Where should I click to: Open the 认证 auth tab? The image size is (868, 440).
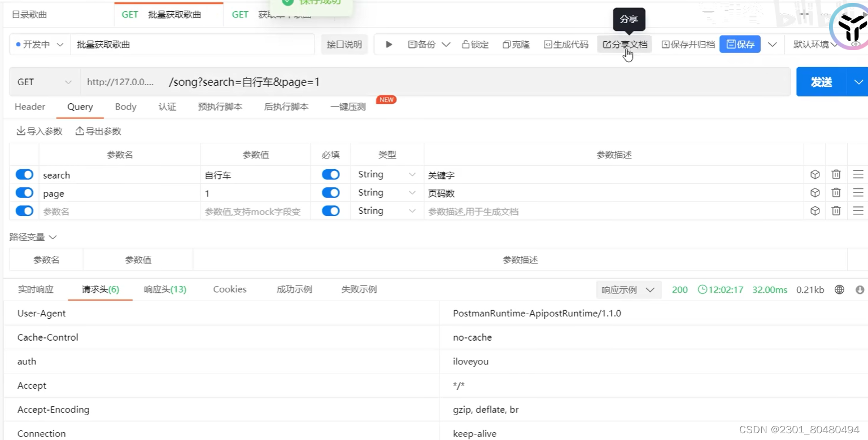pos(167,107)
